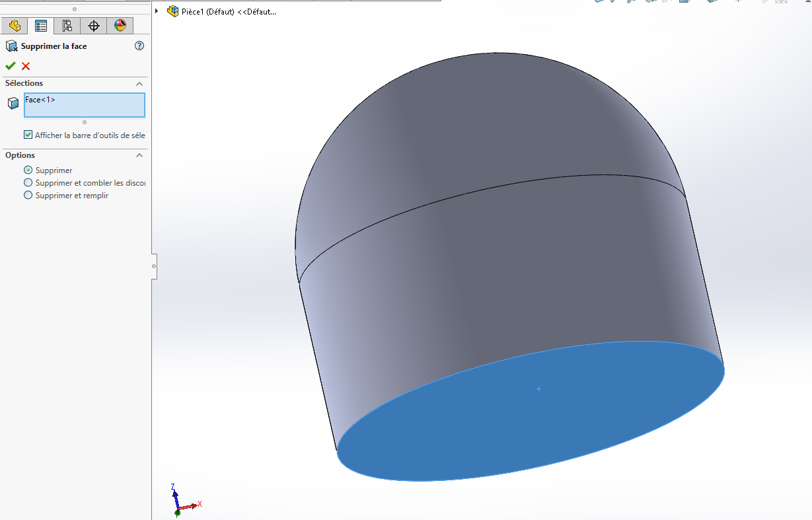The image size is (812, 520).
Task: Select Supprimer et remplir option
Action: [x=28, y=196]
